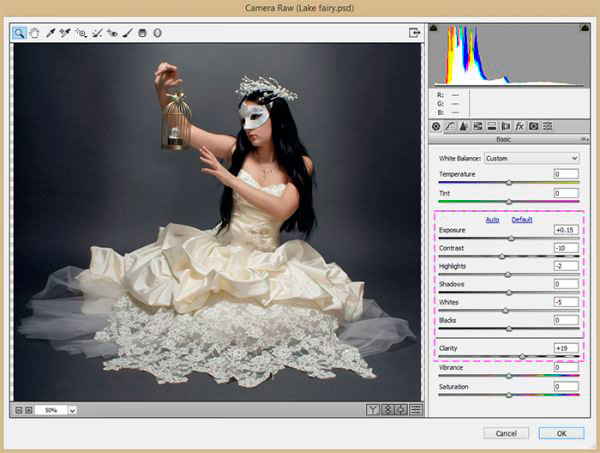The height and width of the screenshot is (453, 600).
Task: Click the Exposure value field
Action: (566, 230)
